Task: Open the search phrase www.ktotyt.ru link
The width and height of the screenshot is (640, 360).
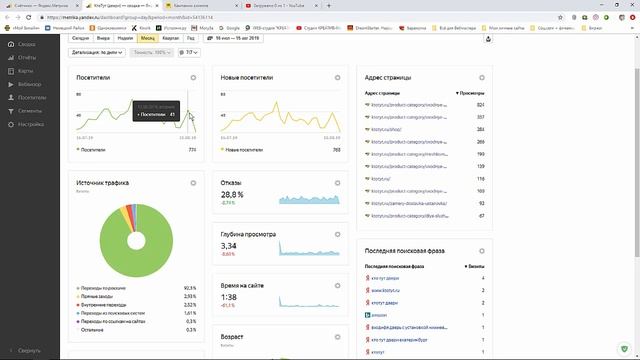Action: click(385, 291)
